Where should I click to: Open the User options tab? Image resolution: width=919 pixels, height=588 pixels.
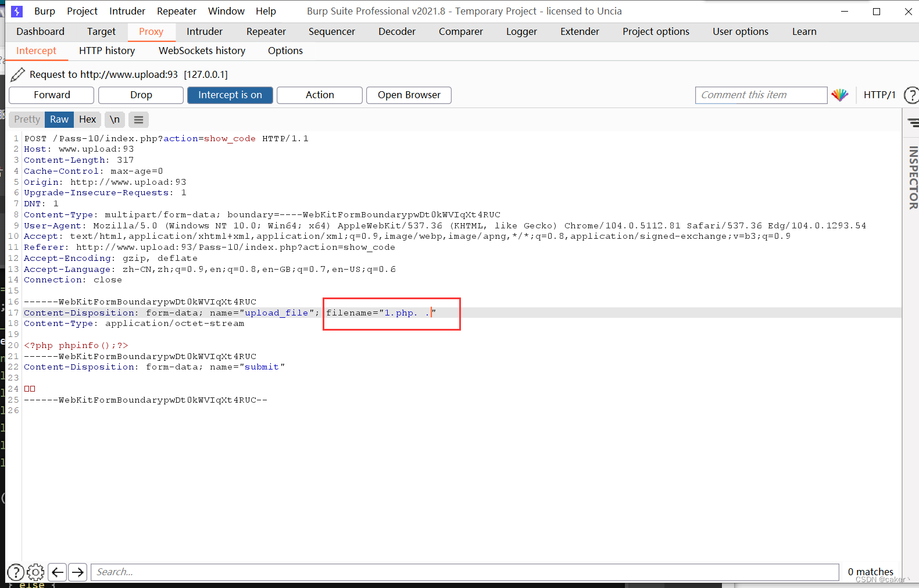[x=741, y=31]
